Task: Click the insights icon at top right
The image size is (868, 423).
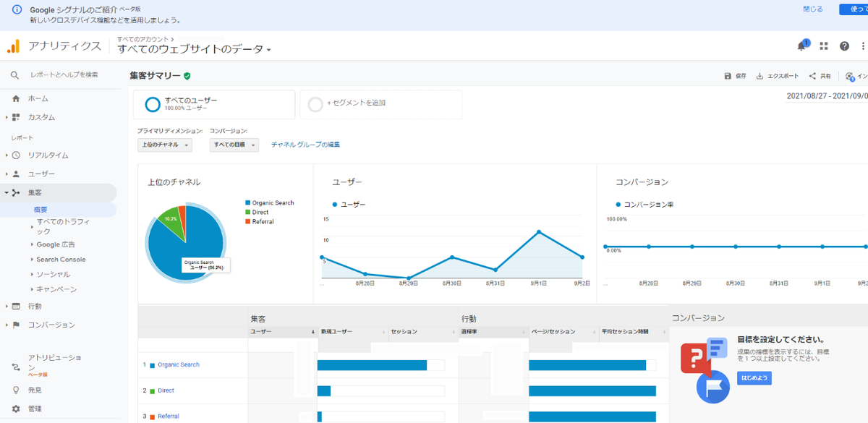Action: pos(850,76)
